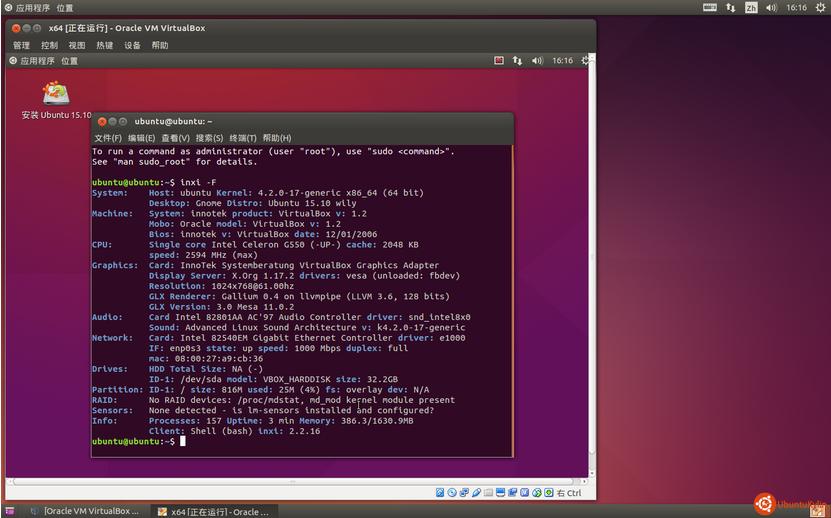Viewport: 831px width, 518px height.
Task: Click the 'Kernel: 4.2.0-17-generic' text in terminal
Action: (277, 193)
